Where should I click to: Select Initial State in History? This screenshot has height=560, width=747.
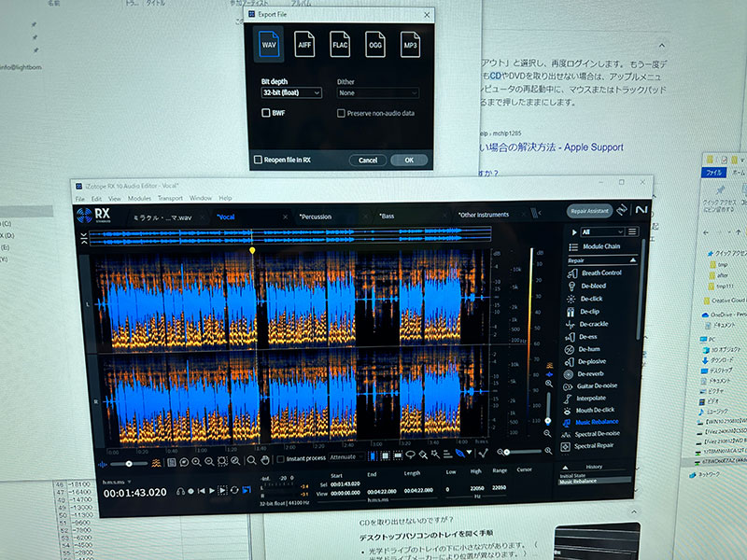572,476
